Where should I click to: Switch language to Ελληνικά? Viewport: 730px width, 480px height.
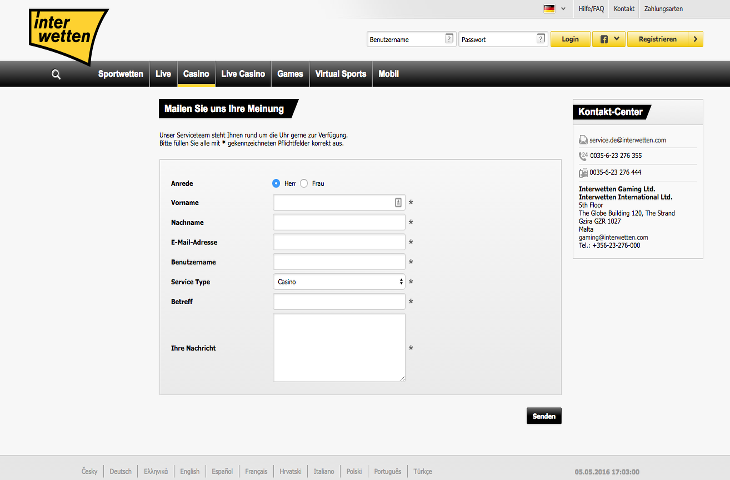tap(155, 471)
